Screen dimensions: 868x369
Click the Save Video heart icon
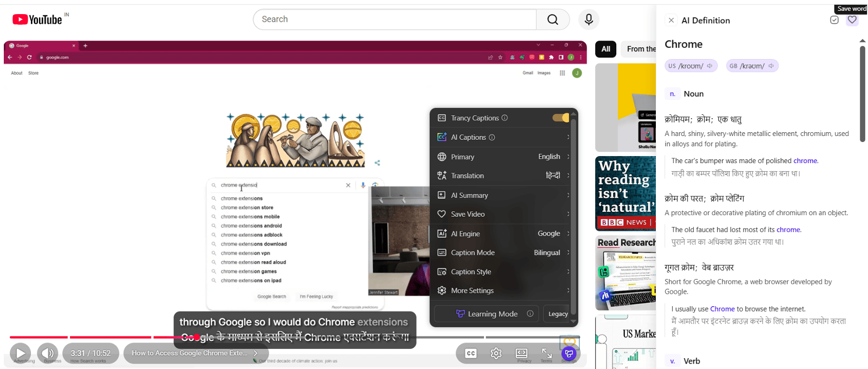pos(442,214)
